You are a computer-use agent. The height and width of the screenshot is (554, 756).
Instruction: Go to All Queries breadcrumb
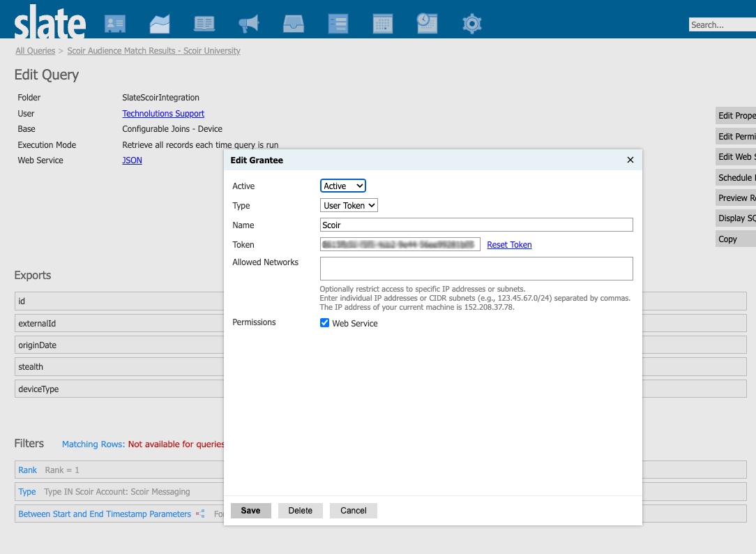pyautogui.click(x=35, y=51)
